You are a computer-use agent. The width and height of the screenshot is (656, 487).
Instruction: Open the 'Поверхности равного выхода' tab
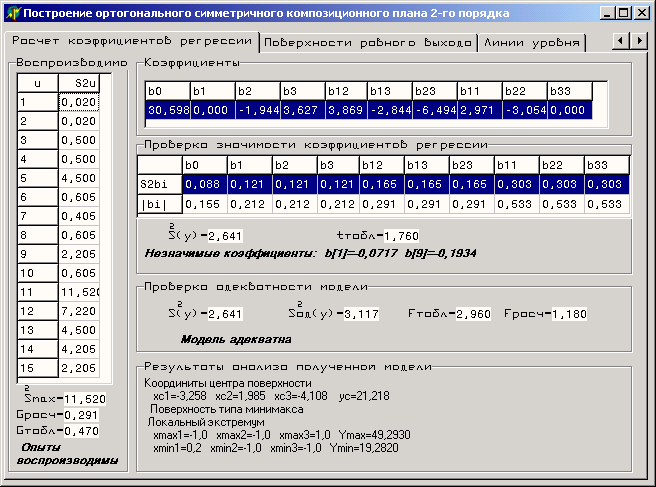click(367, 44)
